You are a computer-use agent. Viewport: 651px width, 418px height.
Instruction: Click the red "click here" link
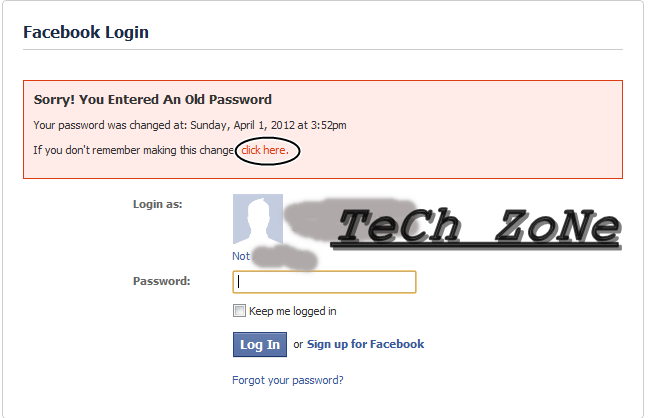[x=264, y=150]
